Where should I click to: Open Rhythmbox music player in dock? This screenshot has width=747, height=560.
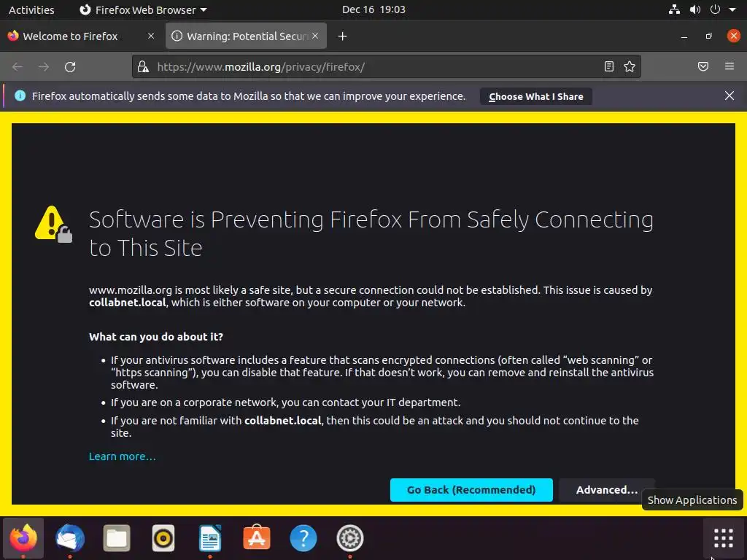163,538
